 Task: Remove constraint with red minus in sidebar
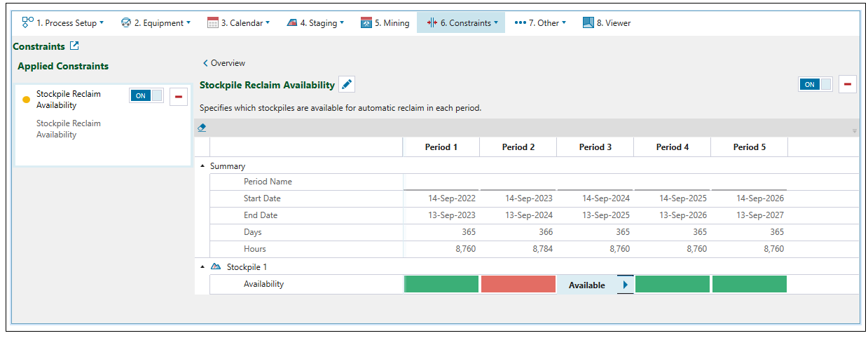coord(179,97)
